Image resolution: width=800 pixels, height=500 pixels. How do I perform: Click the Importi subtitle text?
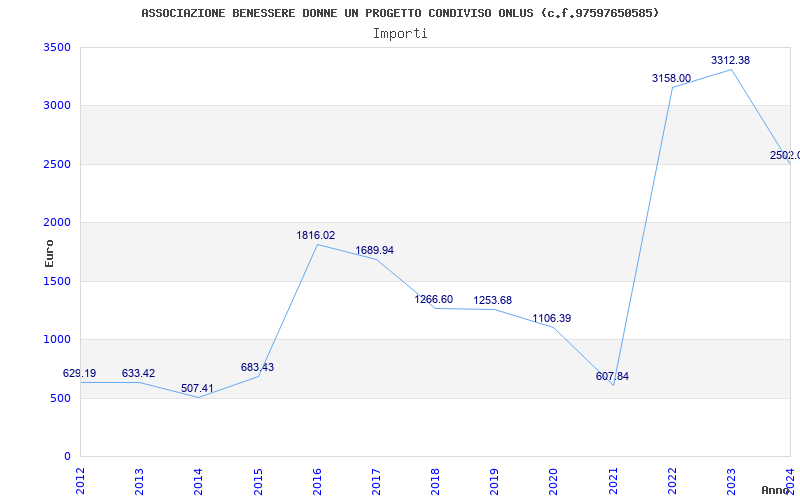click(400, 33)
